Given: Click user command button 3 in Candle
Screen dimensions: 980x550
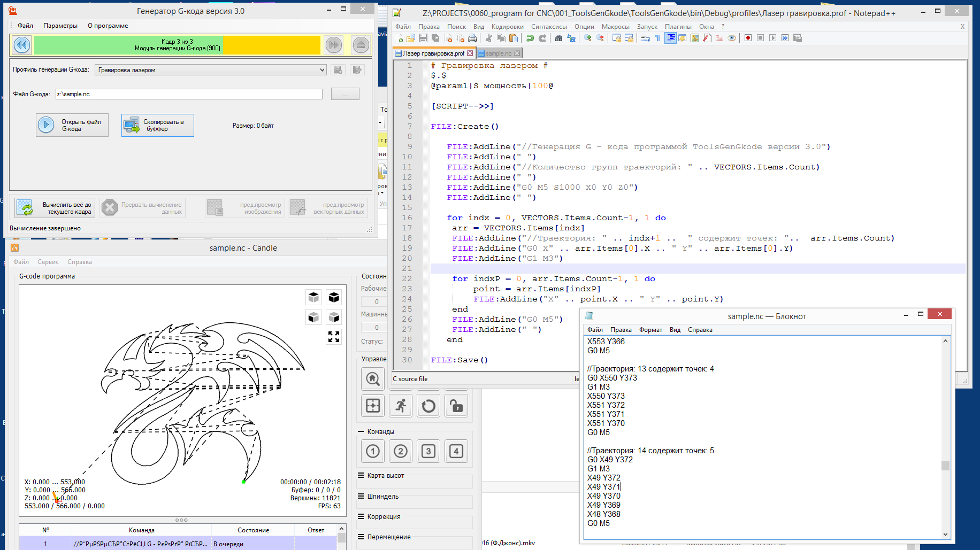Looking at the screenshot, I should [x=428, y=451].
